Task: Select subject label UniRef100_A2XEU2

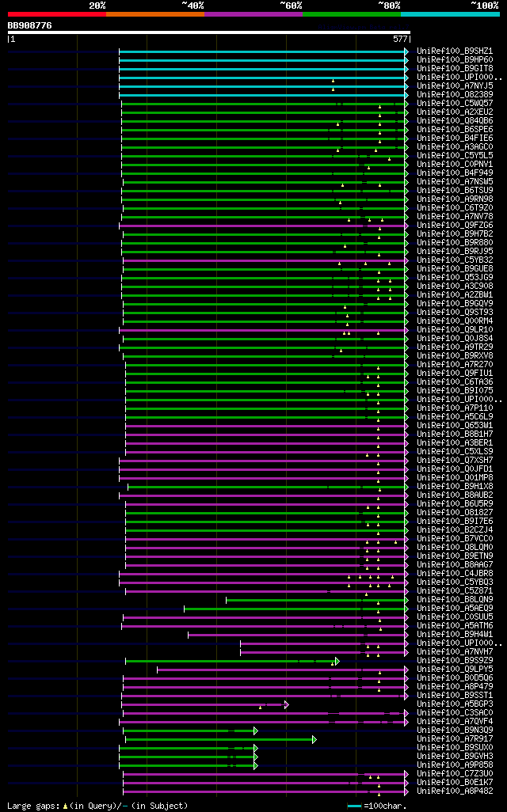Action: (455, 112)
